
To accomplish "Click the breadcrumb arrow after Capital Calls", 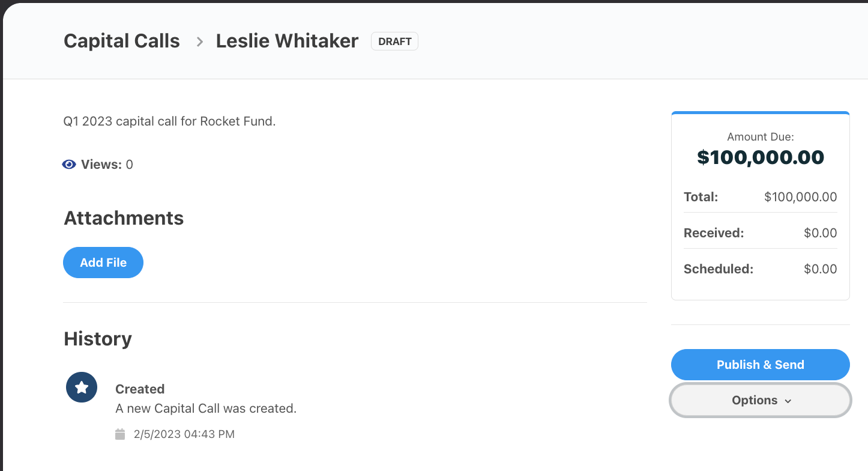I will pos(200,41).
